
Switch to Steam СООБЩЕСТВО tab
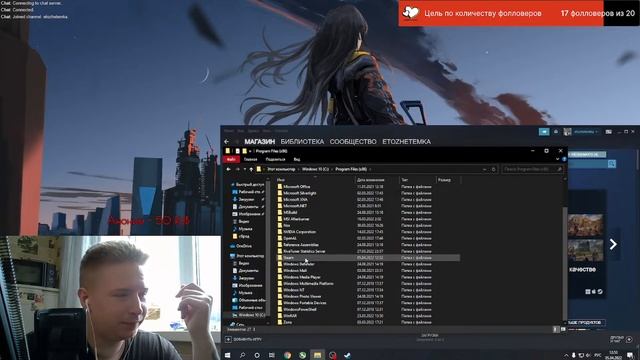(x=353, y=142)
